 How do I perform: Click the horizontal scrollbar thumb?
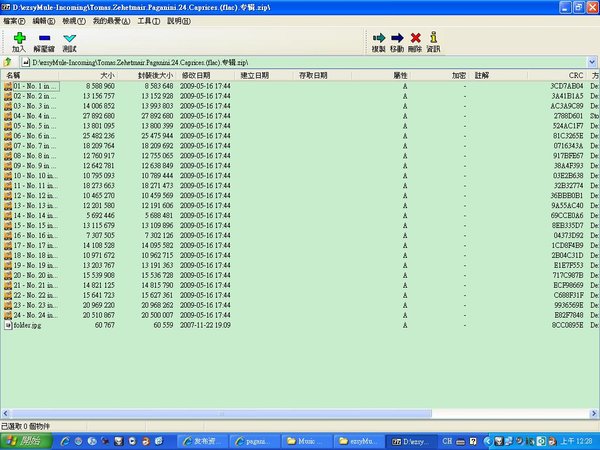tap(221, 413)
